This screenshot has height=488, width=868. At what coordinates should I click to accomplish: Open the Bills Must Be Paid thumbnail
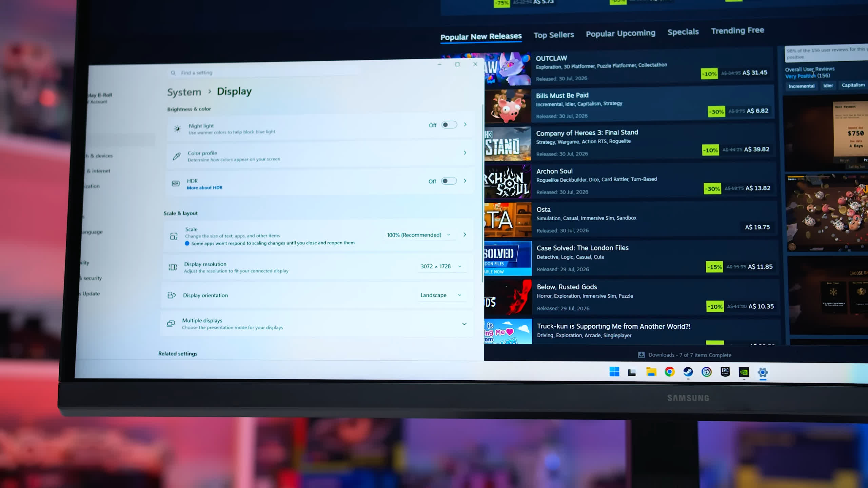pyautogui.click(x=508, y=106)
